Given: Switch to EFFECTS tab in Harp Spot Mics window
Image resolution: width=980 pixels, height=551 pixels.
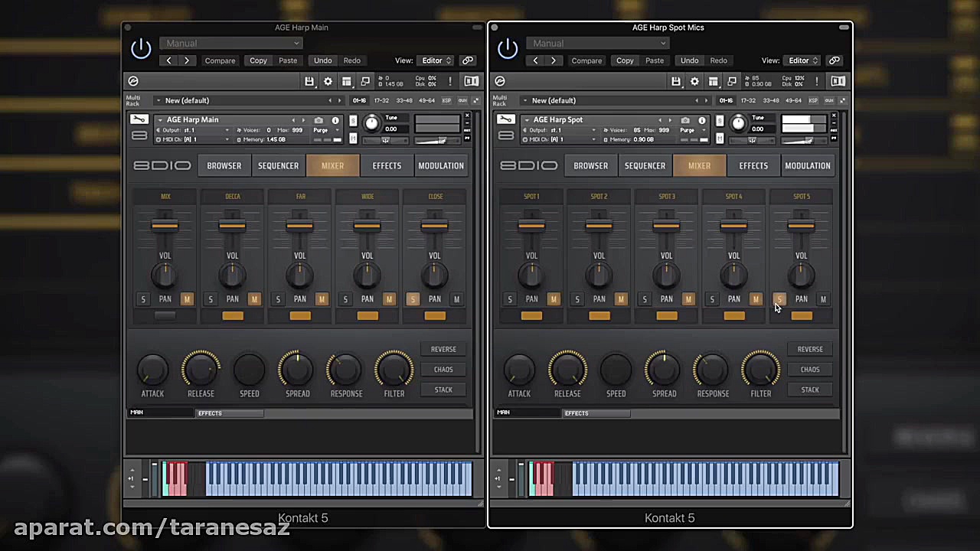Looking at the screenshot, I should 753,165.
